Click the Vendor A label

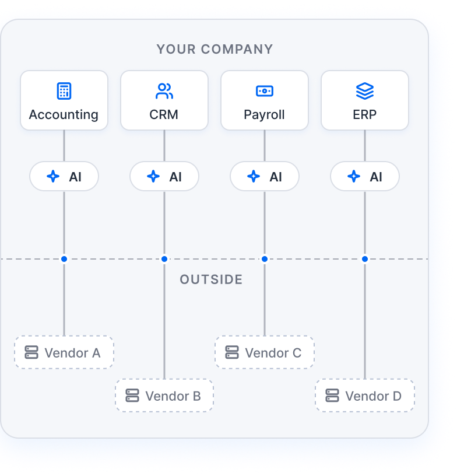[72, 353]
